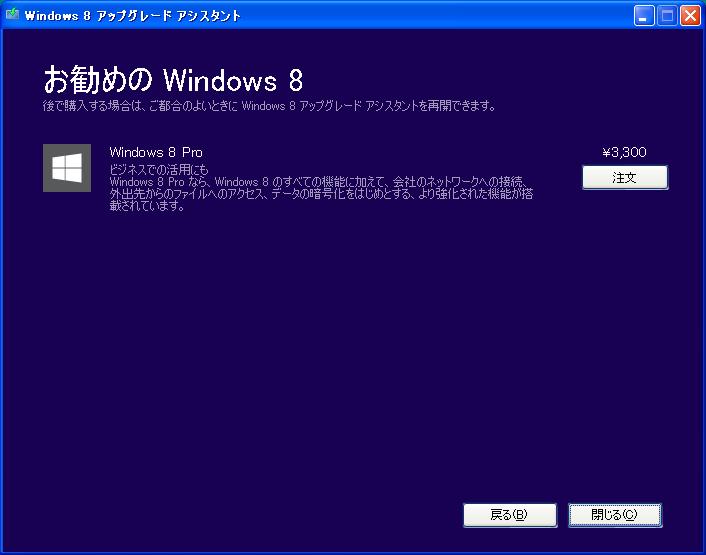Click the 後で購入する場合は subtitle sentence

click(269, 106)
